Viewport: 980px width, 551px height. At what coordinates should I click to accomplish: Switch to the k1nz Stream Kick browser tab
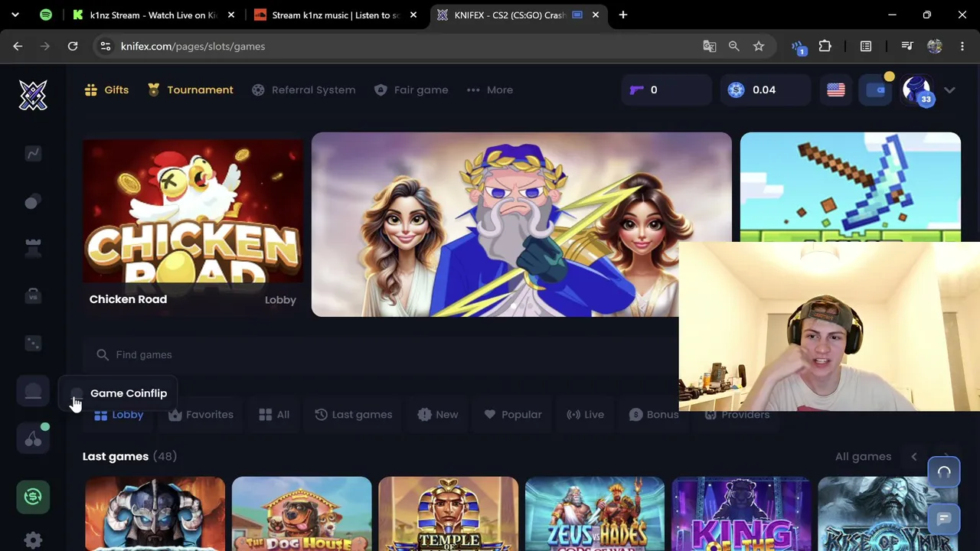(153, 15)
